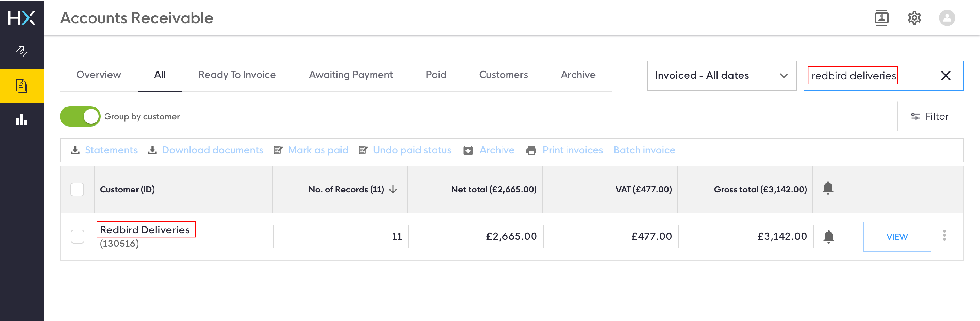Click the bell icon for Redbird Deliveries
The image size is (980, 321).
[829, 236]
